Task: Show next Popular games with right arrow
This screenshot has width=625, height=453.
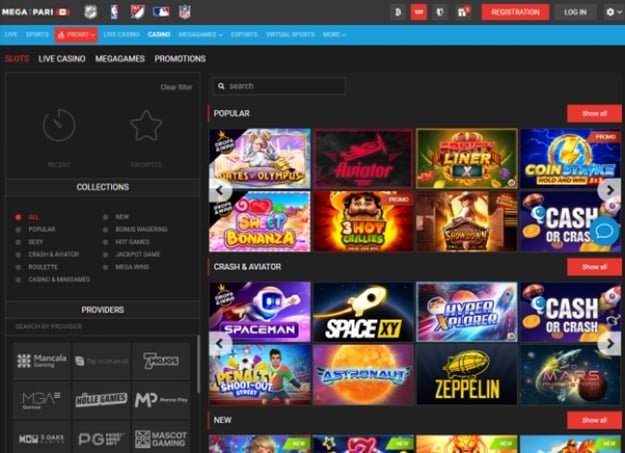Action: point(609,191)
